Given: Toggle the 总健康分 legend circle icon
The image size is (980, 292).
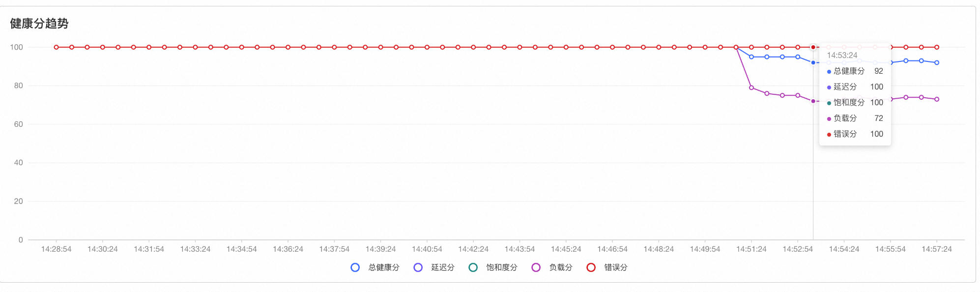Looking at the screenshot, I should tap(355, 267).
